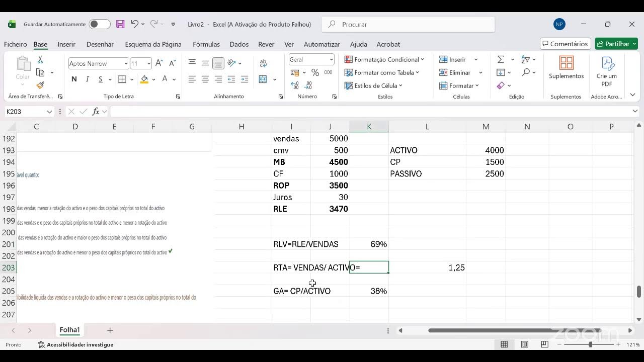Select Normal view icon in status bar

coord(504,344)
